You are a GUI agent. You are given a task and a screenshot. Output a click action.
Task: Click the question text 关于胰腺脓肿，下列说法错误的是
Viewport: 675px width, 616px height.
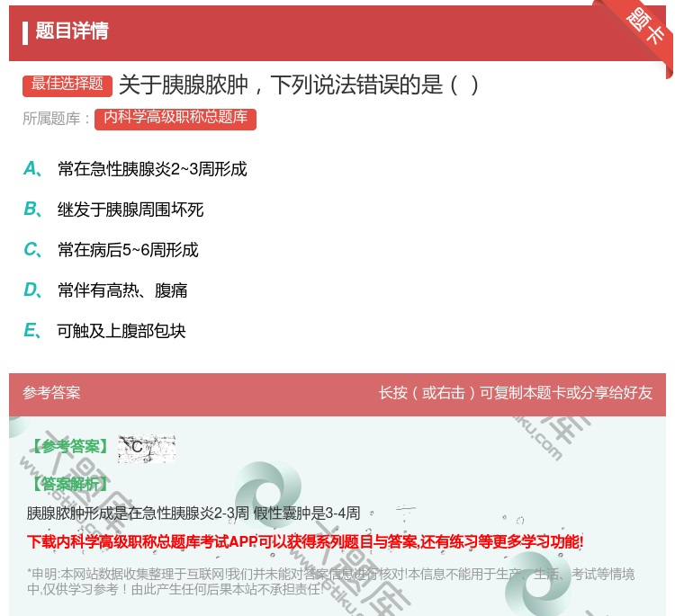coord(298,85)
